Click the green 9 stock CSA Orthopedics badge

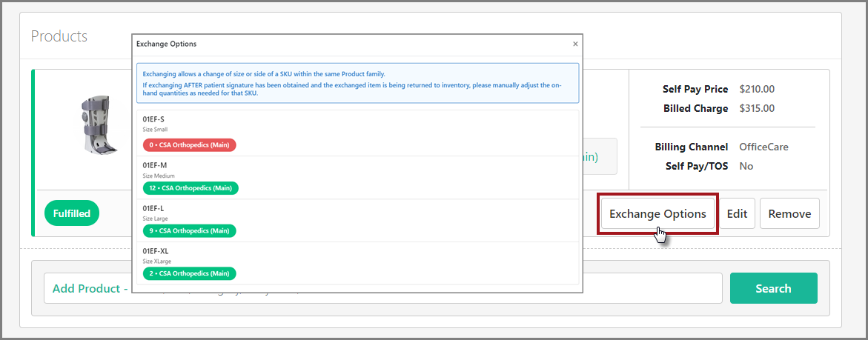pos(189,230)
